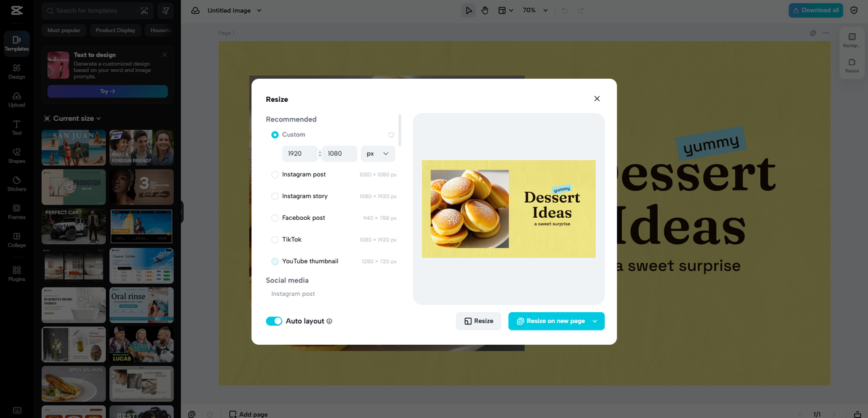This screenshot has height=418, width=868.
Task: Select the YouTube thumbnail radio option
Action: click(275, 261)
